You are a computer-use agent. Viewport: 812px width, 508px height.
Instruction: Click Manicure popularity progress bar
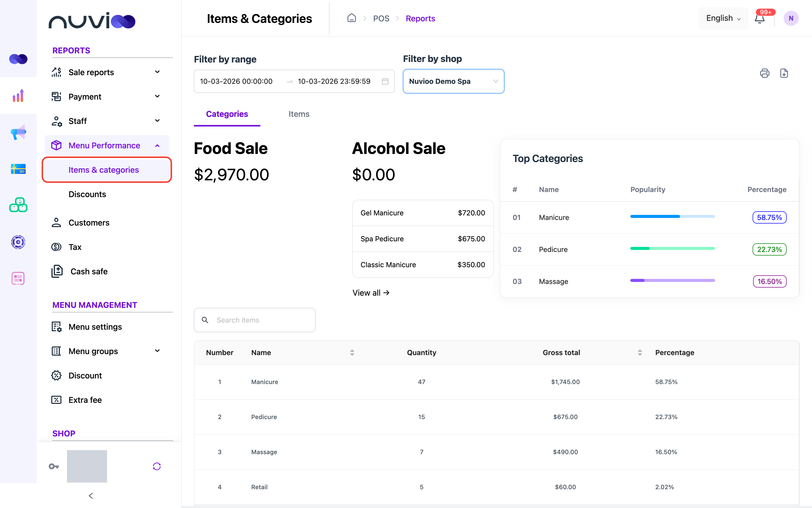(x=672, y=217)
